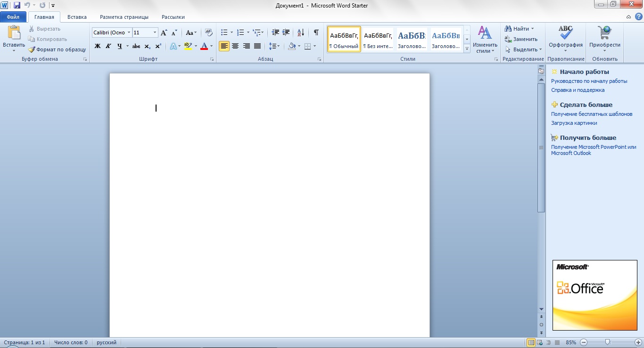The height and width of the screenshot is (348, 644).
Task: Toggle Bold (Ж) formatting
Action: [98, 46]
